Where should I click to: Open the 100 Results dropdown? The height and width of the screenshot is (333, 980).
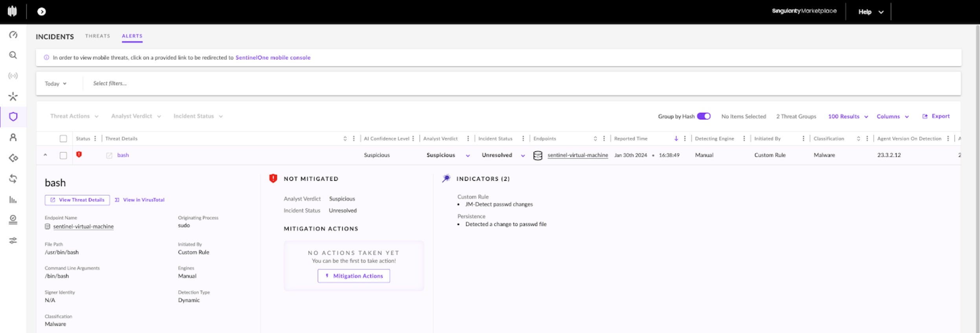tap(847, 117)
